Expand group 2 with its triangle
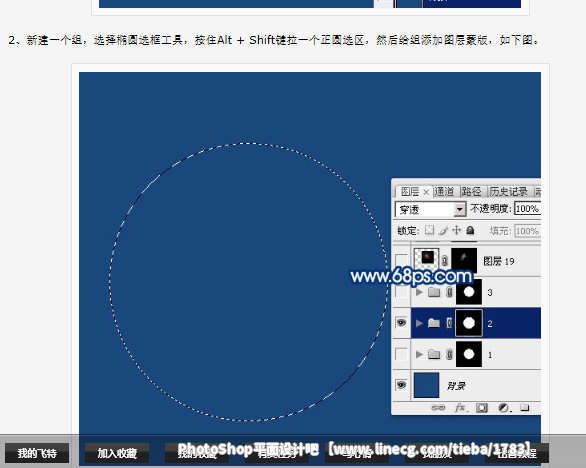586x468 pixels. click(419, 323)
